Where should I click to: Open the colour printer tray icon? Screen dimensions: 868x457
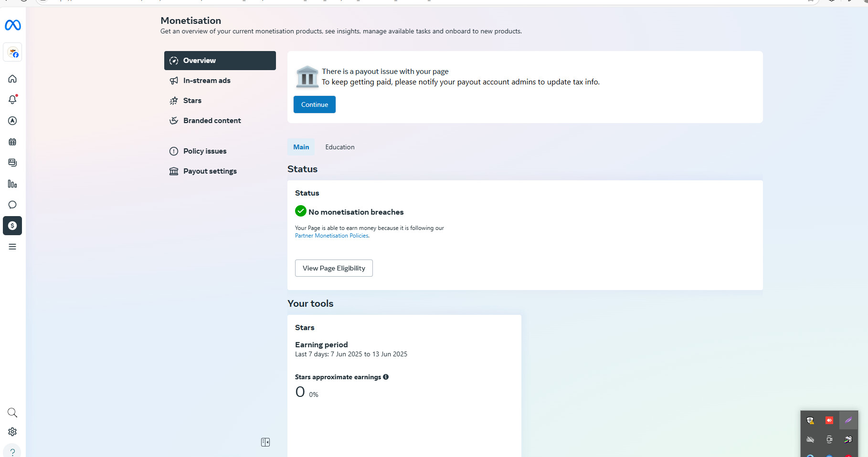tap(848, 439)
